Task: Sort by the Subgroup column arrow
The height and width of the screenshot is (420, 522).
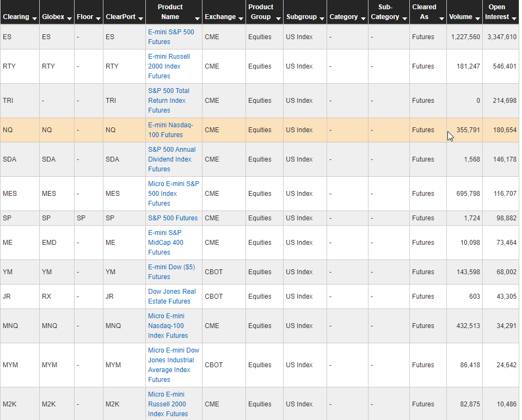Action: coord(322,18)
